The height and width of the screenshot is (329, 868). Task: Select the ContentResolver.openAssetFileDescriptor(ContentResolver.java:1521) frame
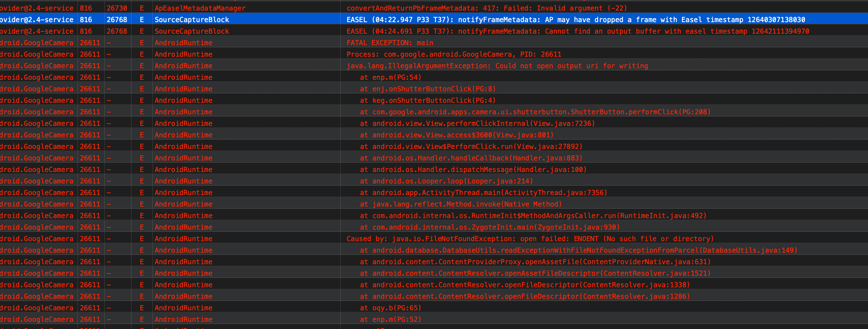(x=535, y=273)
